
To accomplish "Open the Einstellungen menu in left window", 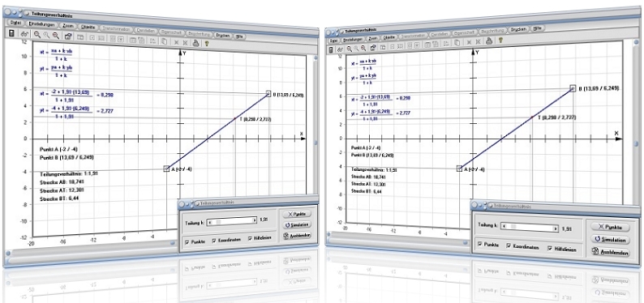I will click(x=41, y=24).
